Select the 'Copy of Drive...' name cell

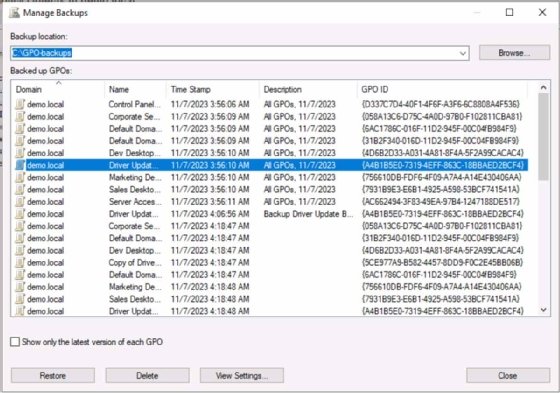[135, 263]
